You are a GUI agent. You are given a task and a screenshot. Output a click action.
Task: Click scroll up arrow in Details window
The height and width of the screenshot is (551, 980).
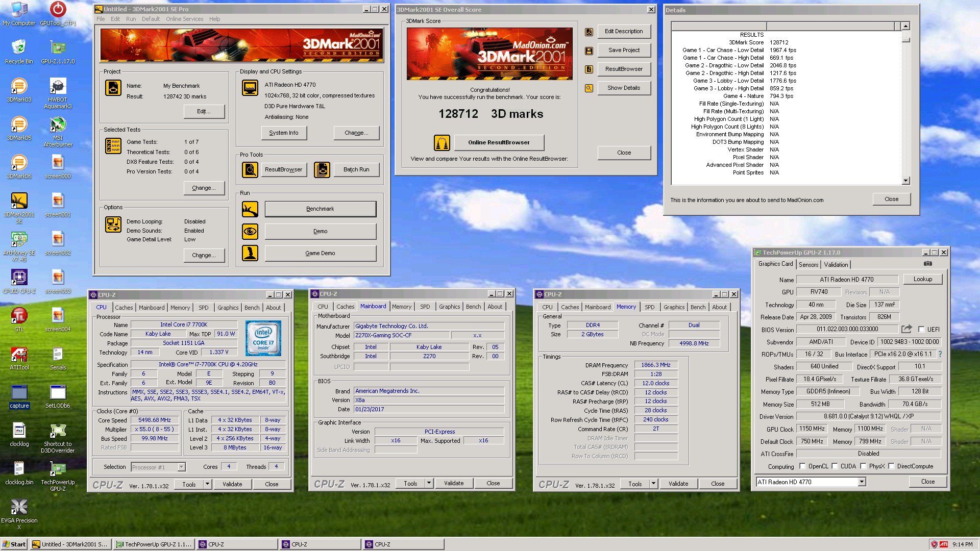[905, 26]
